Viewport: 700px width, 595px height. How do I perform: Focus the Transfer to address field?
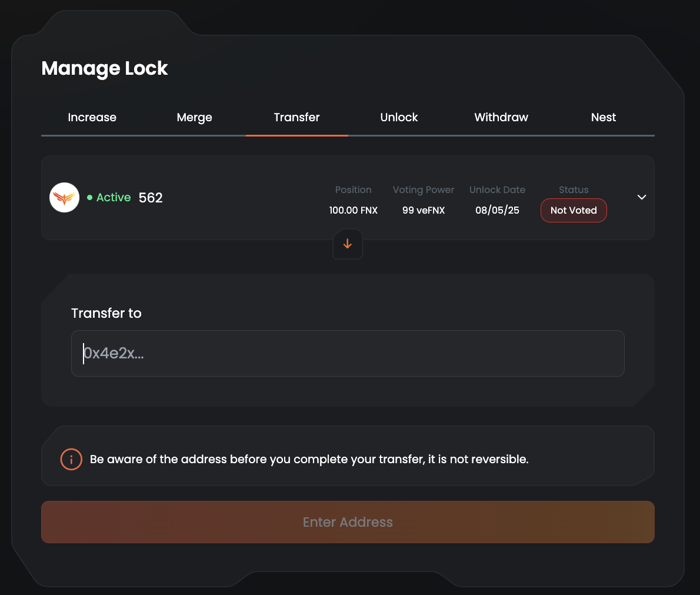(x=348, y=353)
